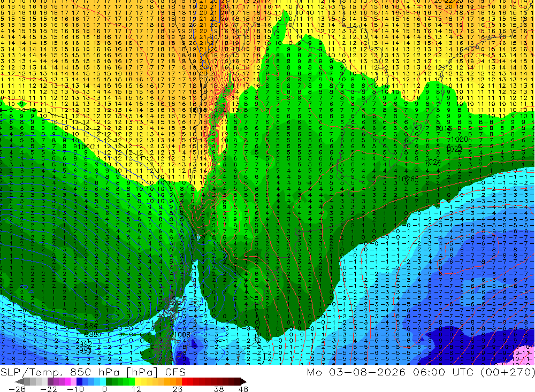
Task: Click the bright yellow swatch in the legend
Action: click(138, 381)
